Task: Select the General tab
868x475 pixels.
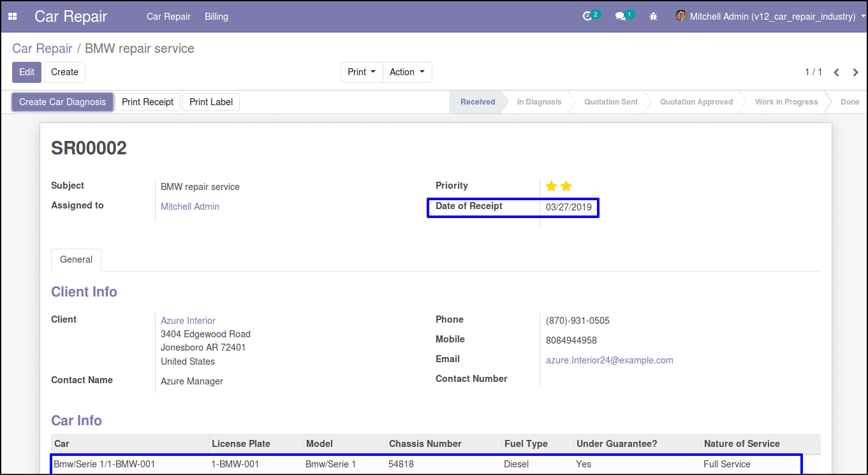Action: [x=76, y=259]
